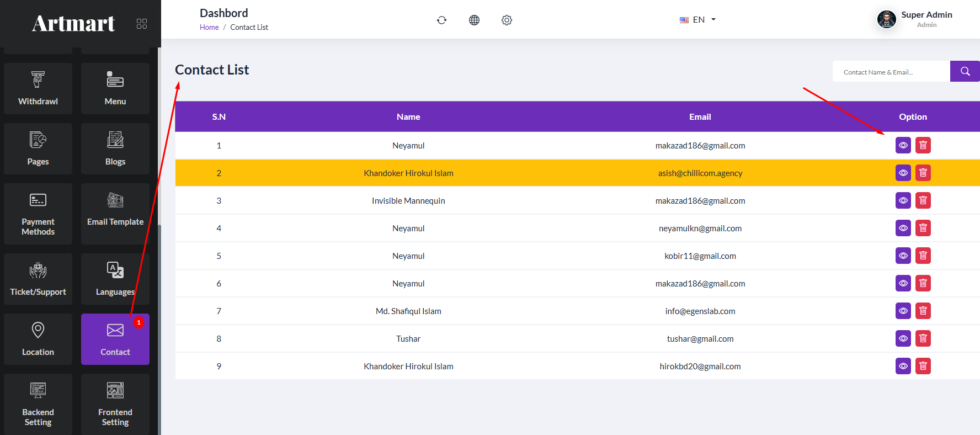Screen dimensions: 980x435
Task: Go to Email Template section
Action: pos(115,214)
